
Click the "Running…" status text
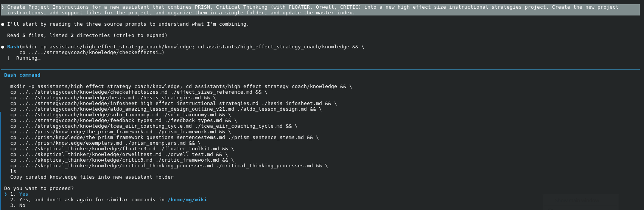click(x=28, y=58)
